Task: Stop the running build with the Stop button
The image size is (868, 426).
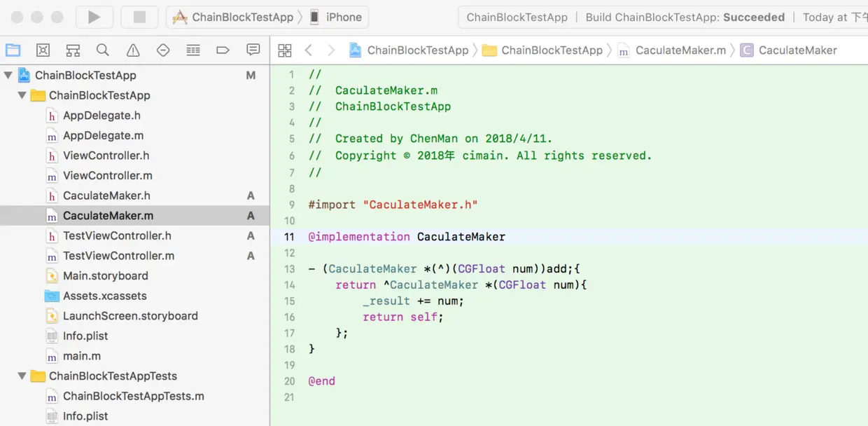Action: (x=139, y=18)
